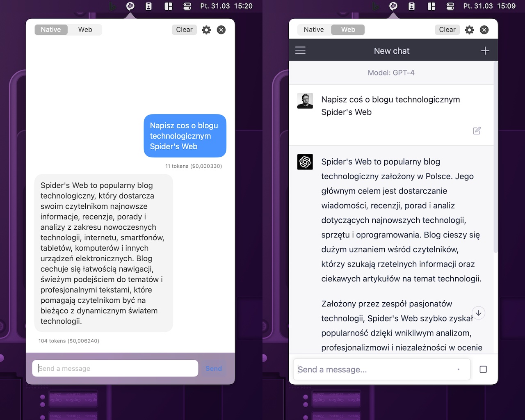Close left popup with X icon
The height and width of the screenshot is (420, 525).
point(221,30)
